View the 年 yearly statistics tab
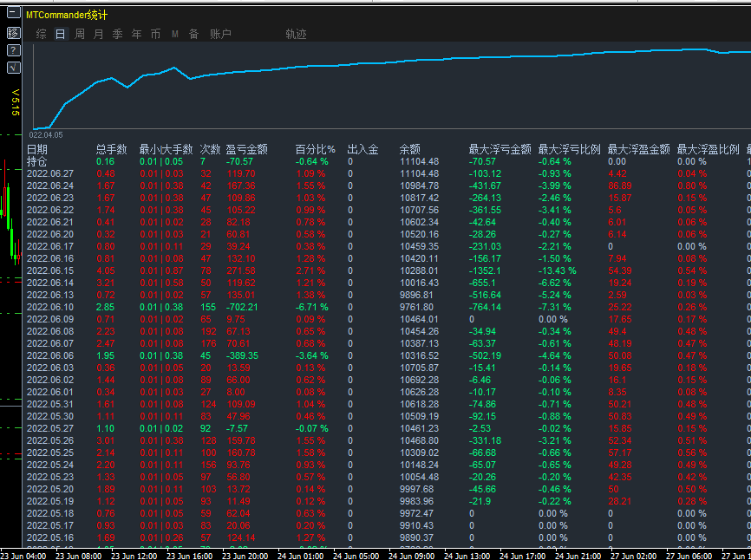This screenshot has width=751, height=560. [136, 35]
